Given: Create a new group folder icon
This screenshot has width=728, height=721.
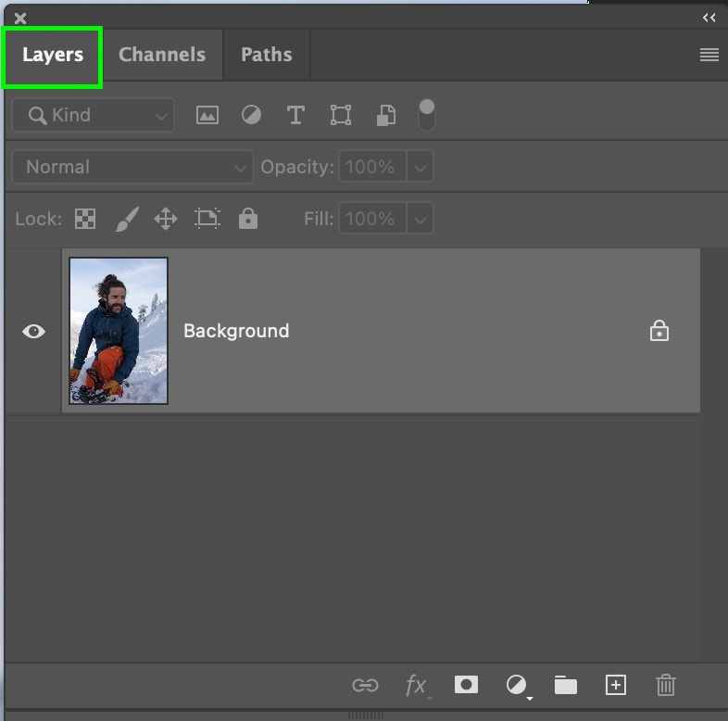Looking at the screenshot, I should (x=566, y=685).
